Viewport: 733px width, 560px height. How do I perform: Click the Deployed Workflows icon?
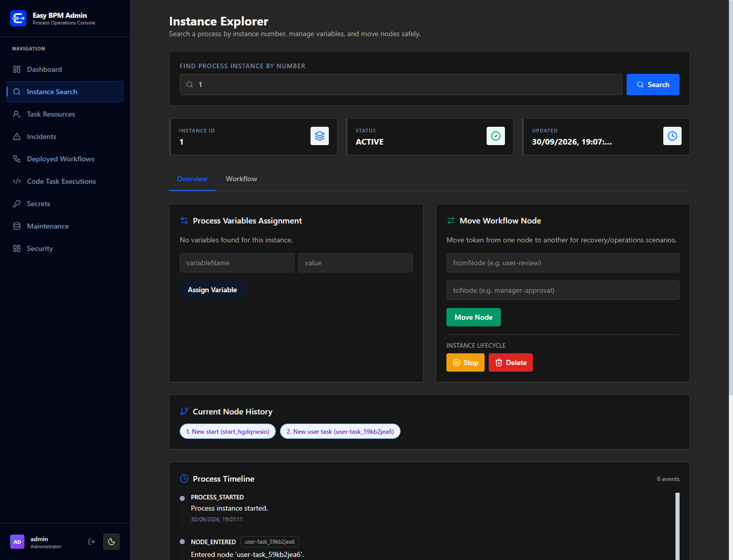[17, 159]
